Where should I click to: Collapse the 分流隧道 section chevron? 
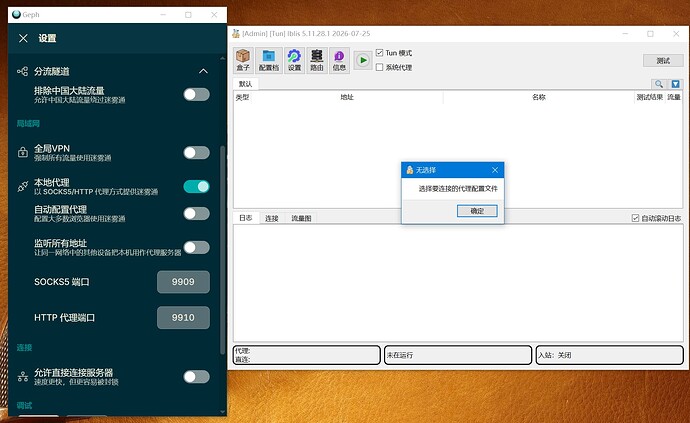(203, 71)
